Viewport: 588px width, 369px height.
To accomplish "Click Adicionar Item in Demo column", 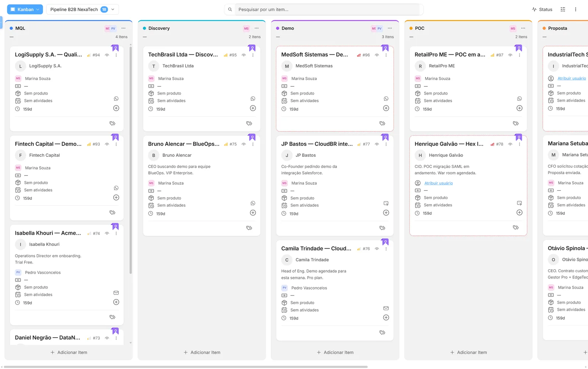I will [x=335, y=352].
